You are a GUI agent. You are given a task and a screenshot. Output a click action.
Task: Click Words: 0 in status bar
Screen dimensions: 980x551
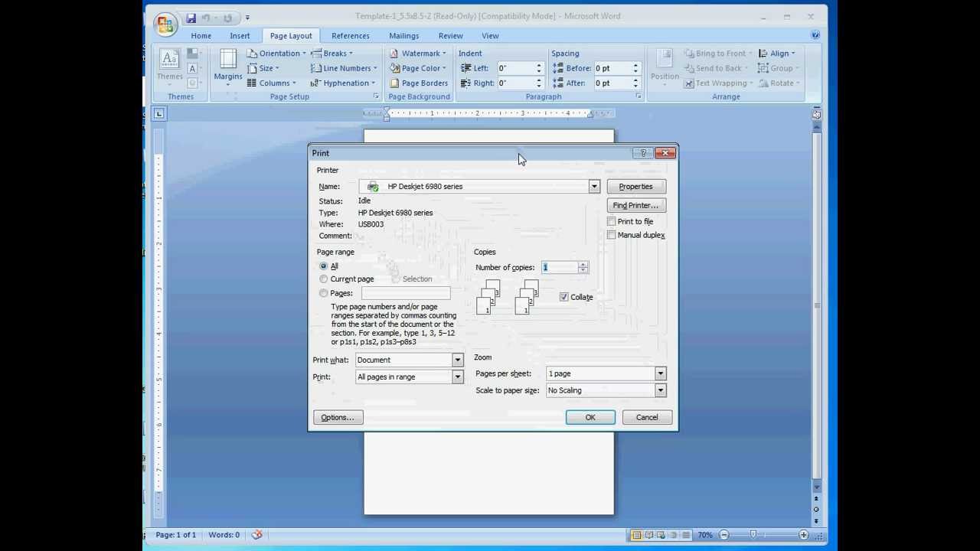224,535
